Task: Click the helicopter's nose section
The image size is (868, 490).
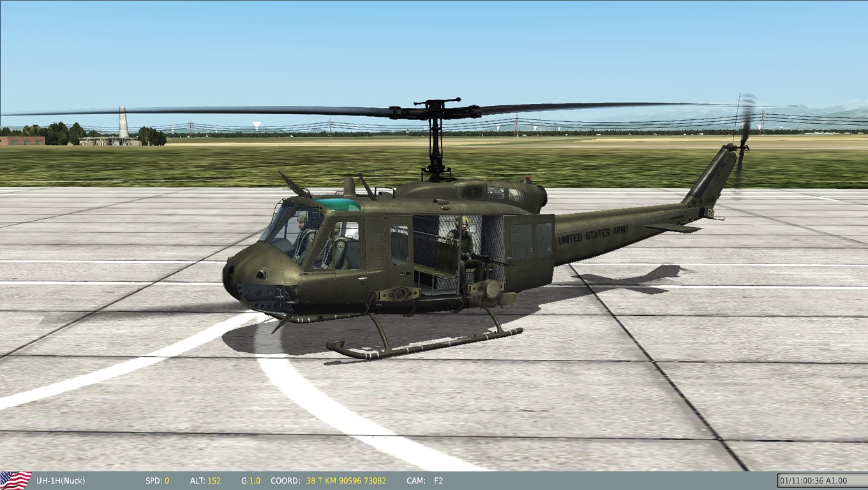Action: tap(246, 271)
